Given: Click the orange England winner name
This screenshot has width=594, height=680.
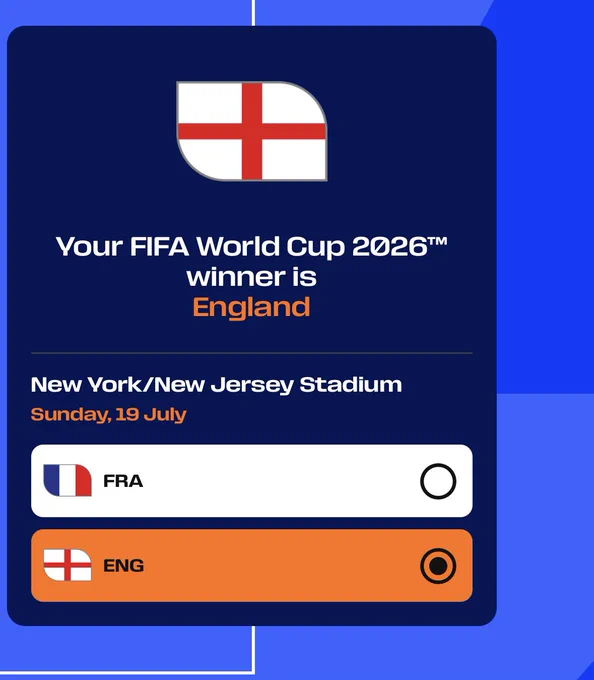Looking at the screenshot, I should point(251,307).
